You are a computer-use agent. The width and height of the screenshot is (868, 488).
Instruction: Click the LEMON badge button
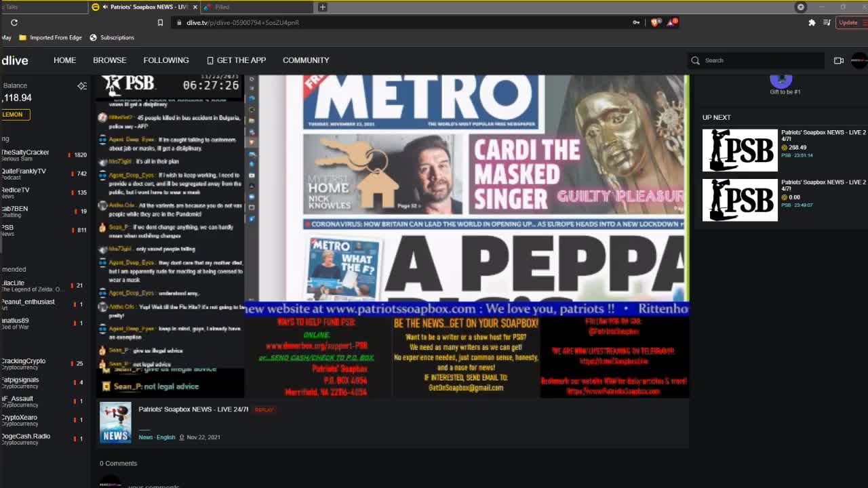pos(14,115)
